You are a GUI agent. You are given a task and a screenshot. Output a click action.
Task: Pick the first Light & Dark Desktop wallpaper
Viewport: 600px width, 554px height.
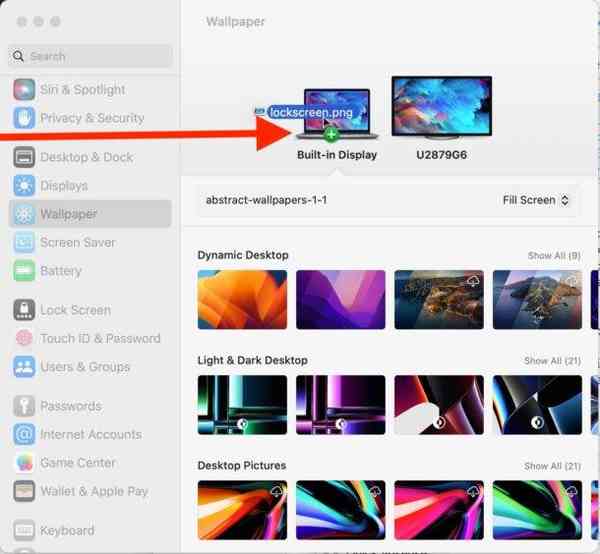click(x=242, y=405)
